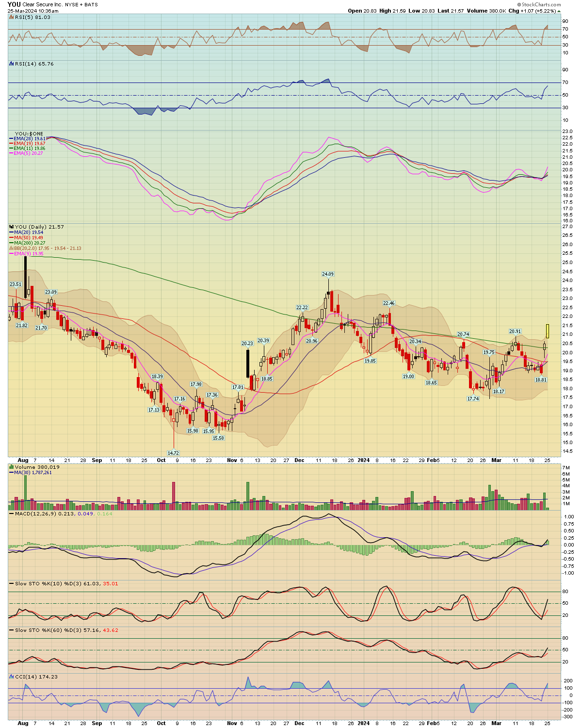Click the '20.23' price annotation
Image resolution: width=582 pixels, height=728 pixels.
pos(247,344)
